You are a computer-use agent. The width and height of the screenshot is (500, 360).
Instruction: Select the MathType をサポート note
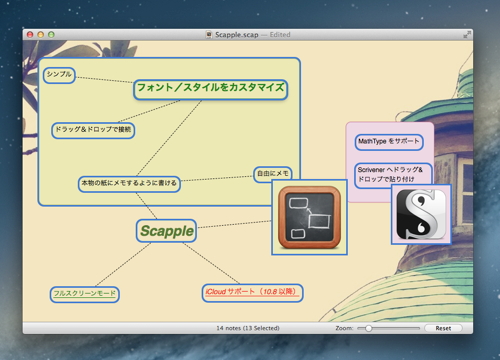coord(389,142)
